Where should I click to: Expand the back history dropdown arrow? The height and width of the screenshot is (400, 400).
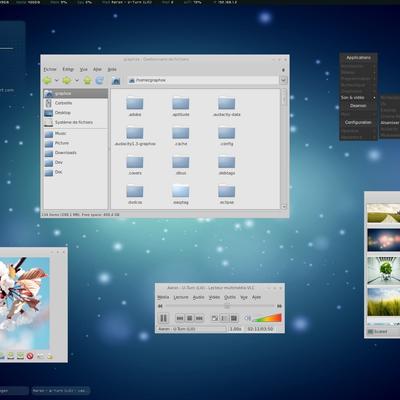point(56,80)
